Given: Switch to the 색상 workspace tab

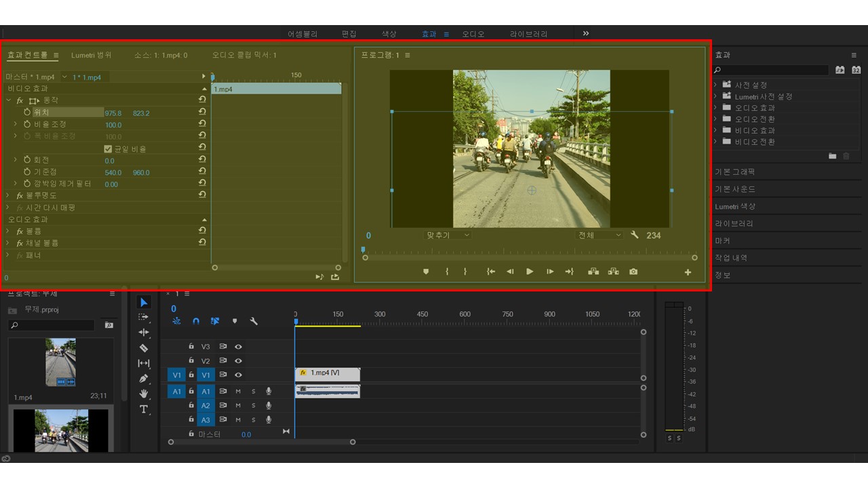Looking at the screenshot, I should click(x=389, y=34).
